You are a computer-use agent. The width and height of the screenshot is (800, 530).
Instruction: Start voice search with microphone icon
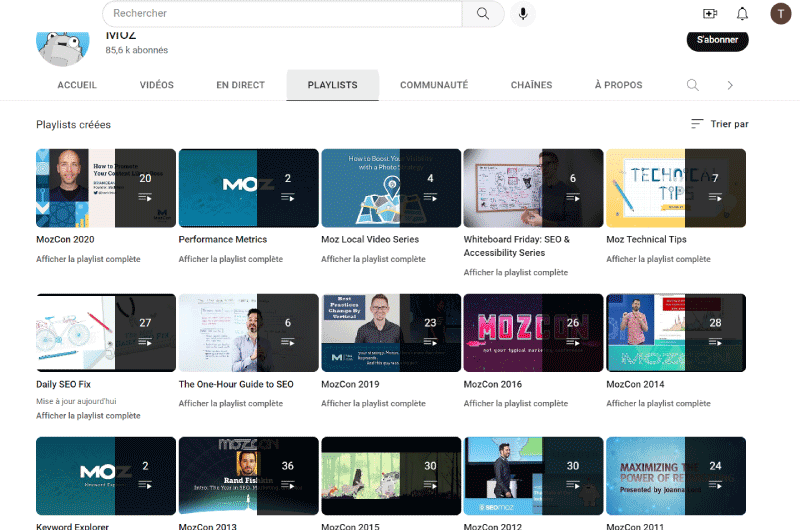pos(522,14)
